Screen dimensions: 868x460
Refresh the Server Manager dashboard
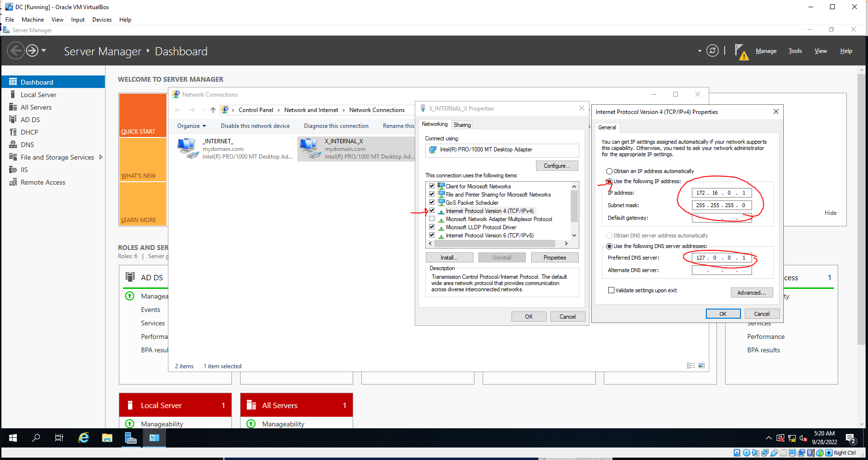pyautogui.click(x=713, y=50)
